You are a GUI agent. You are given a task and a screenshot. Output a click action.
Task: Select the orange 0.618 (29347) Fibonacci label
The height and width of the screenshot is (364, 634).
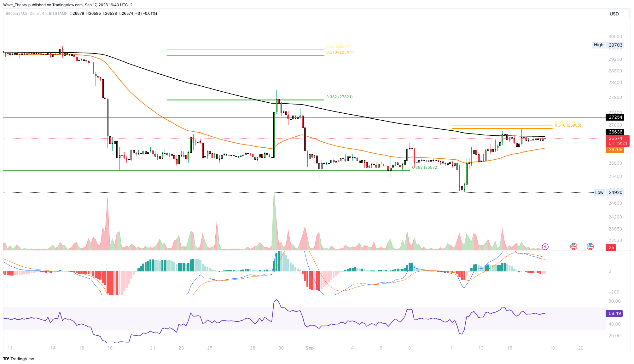[x=339, y=52]
